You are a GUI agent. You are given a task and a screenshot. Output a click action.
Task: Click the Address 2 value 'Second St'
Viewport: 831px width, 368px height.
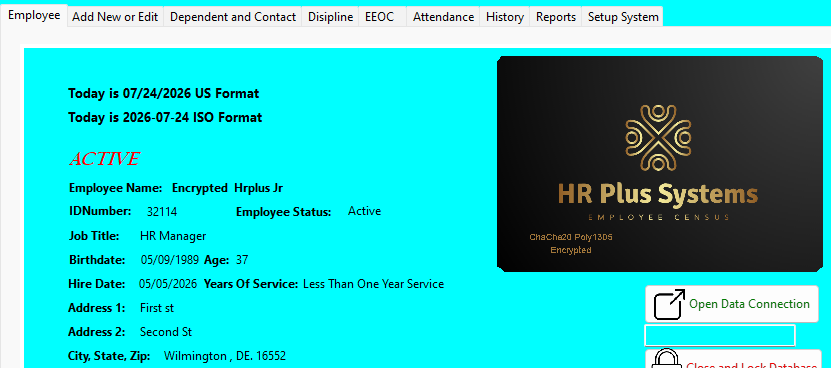166,332
